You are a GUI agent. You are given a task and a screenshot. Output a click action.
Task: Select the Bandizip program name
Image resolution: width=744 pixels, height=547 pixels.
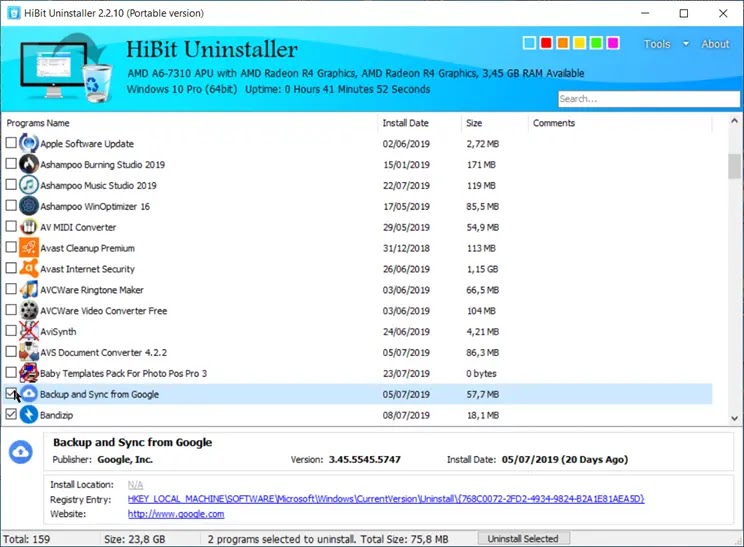point(56,415)
